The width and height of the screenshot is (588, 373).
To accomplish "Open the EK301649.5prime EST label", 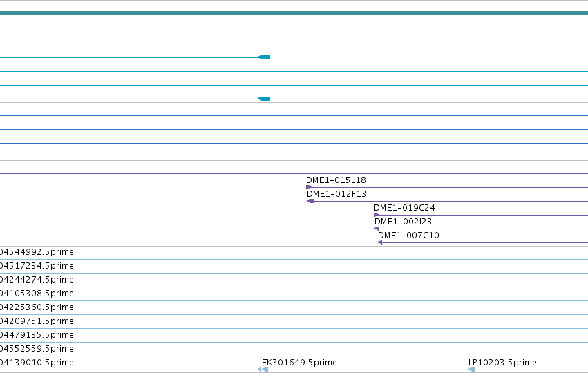I will click(299, 363).
